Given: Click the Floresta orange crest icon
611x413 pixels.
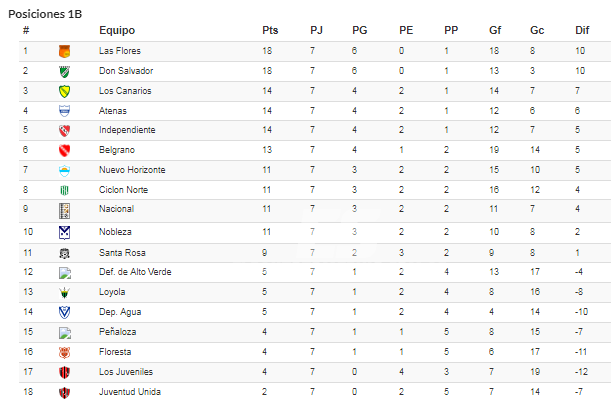Looking at the screenshot, I should (64, 353).
